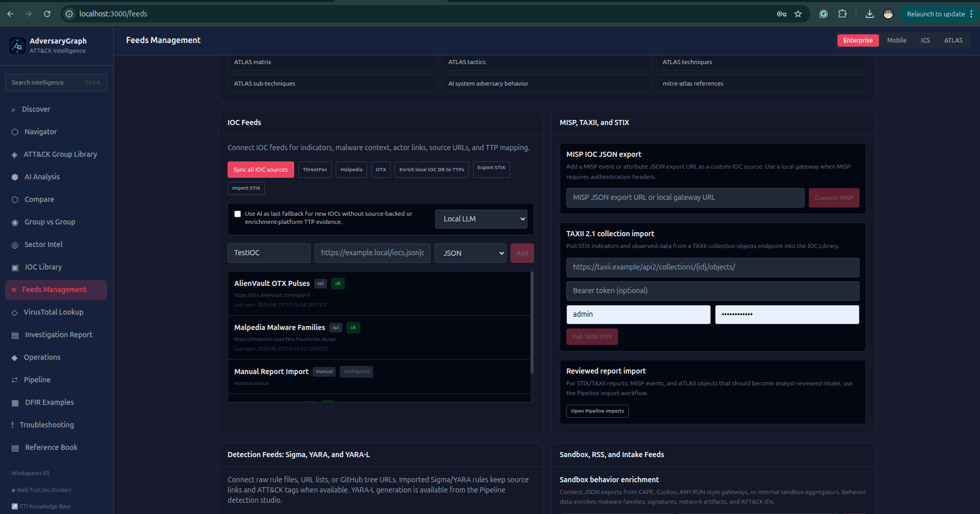
Task: Click the AI Analysis hexagon icon
Action: [x=15, y=177]
